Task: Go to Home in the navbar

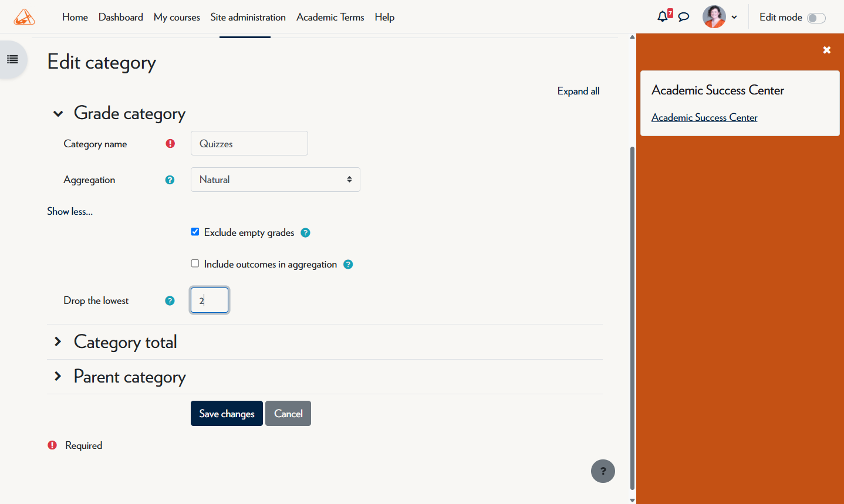Action: coord(75,17)
